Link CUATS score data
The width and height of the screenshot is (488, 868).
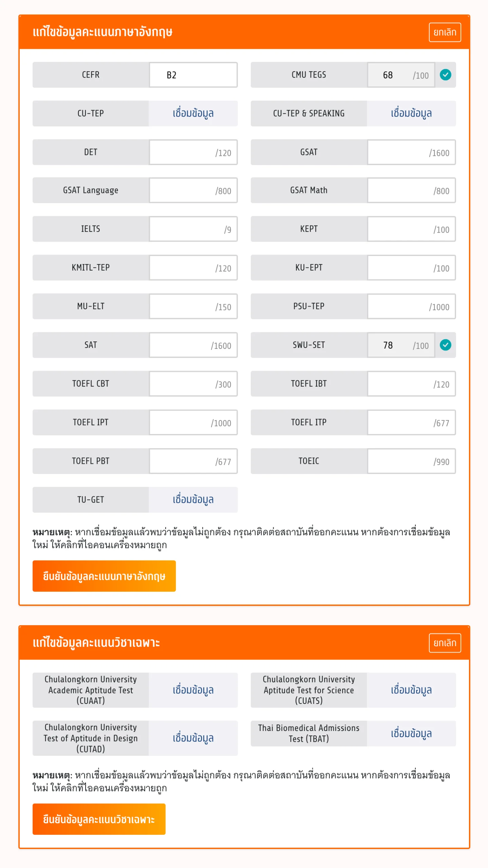pos(411,690)
